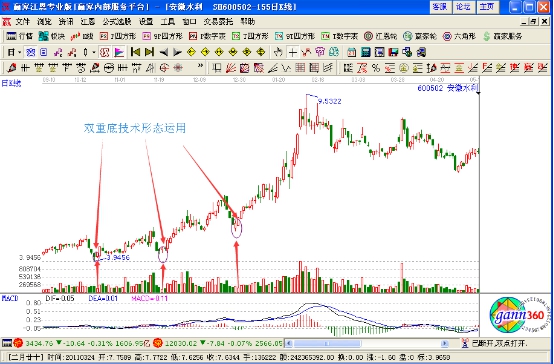Screen dimensions: 554x364
Task: Click the 论坛 forum button
Action: click(x=464, y=7)
